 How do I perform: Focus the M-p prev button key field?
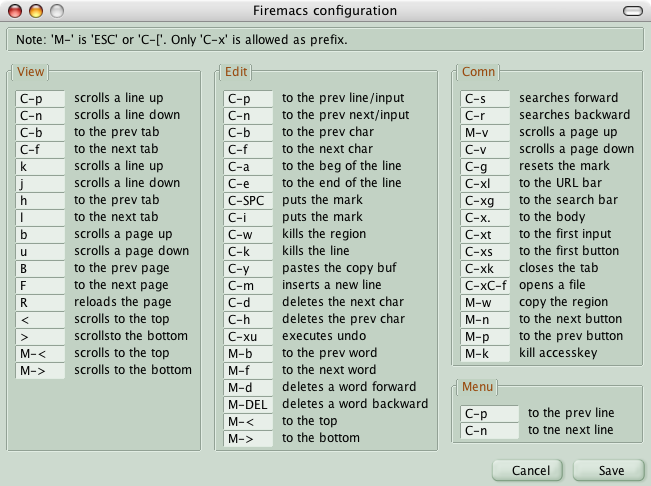click(x=485, y=337)
